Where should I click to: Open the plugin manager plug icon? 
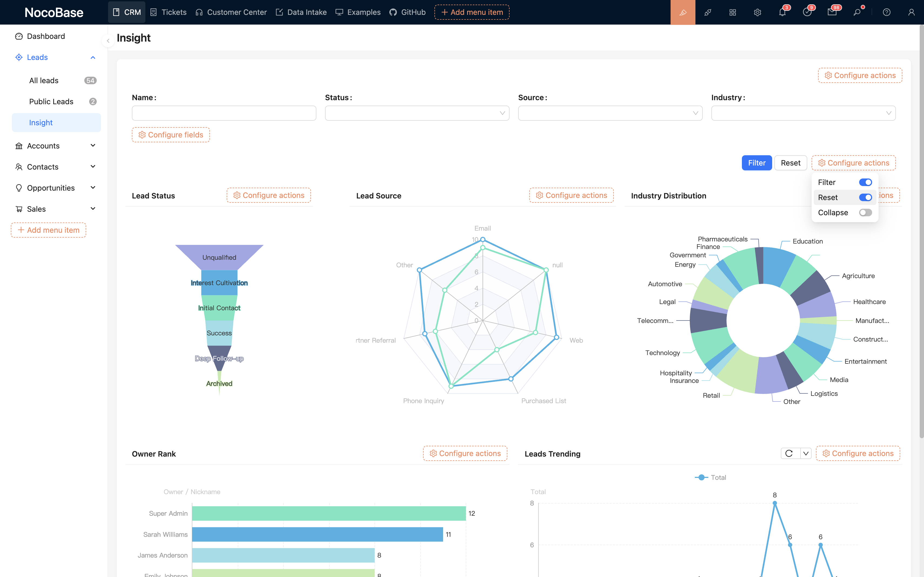708,12
